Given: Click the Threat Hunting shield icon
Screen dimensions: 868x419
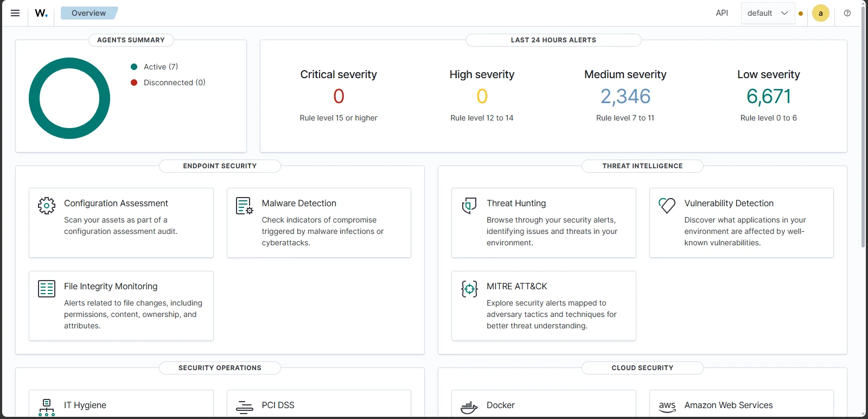Looking at the screenshot, I should pyautogui.click(x=469, y=206).
